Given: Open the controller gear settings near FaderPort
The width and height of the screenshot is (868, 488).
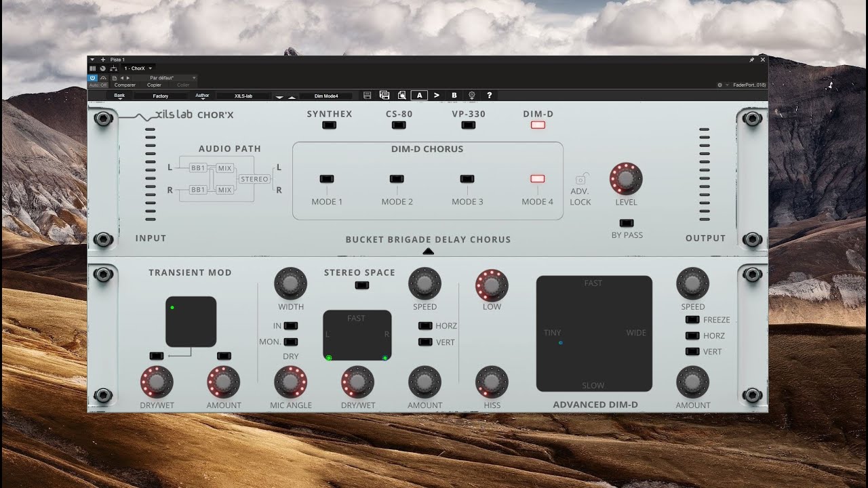Looking at the screenshot, I should click(719, 85).
